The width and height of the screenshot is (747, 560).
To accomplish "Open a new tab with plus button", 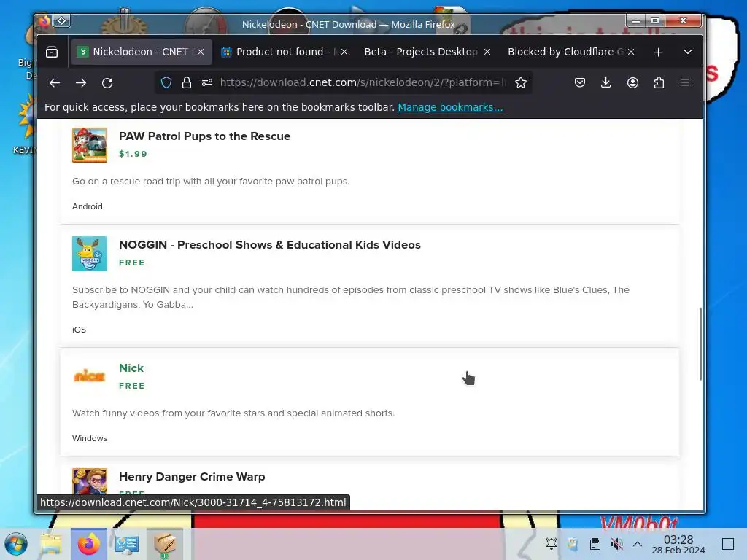I will tap(659, 52).
